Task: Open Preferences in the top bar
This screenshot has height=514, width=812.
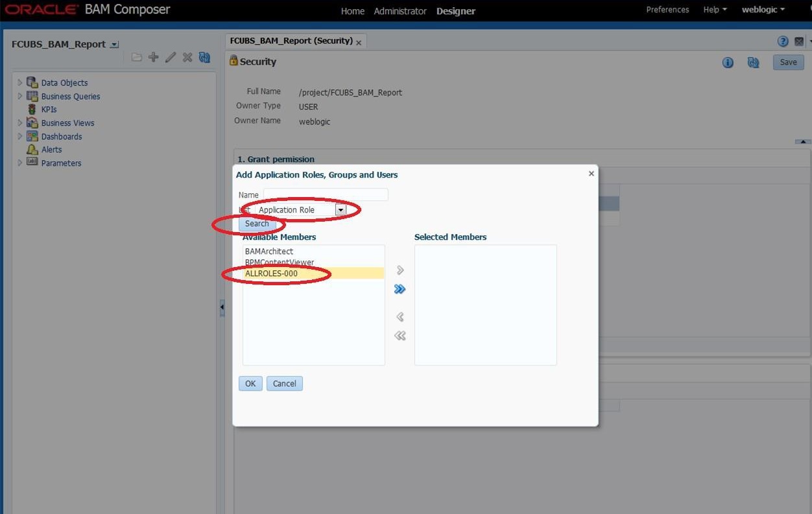Action: [667, 10]
